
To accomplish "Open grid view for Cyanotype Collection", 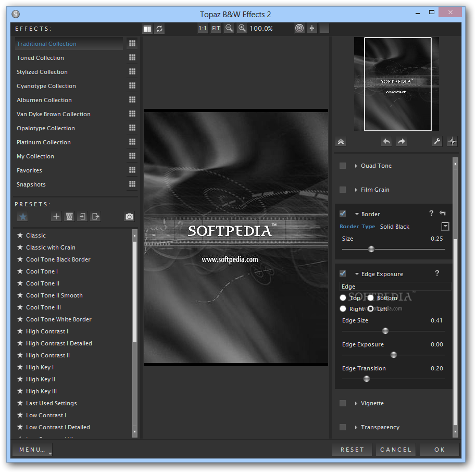I will point(132,85).
